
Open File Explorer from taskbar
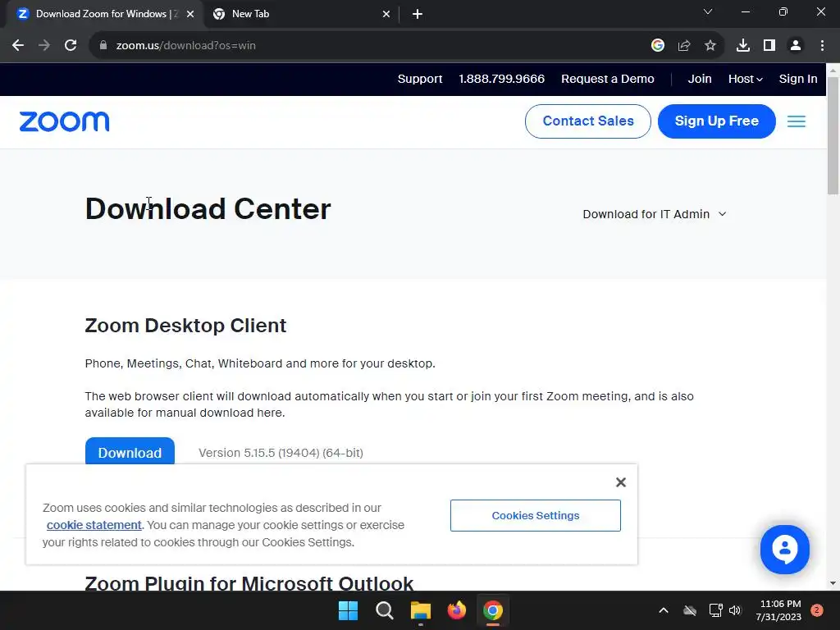click(x=421, y=610)
